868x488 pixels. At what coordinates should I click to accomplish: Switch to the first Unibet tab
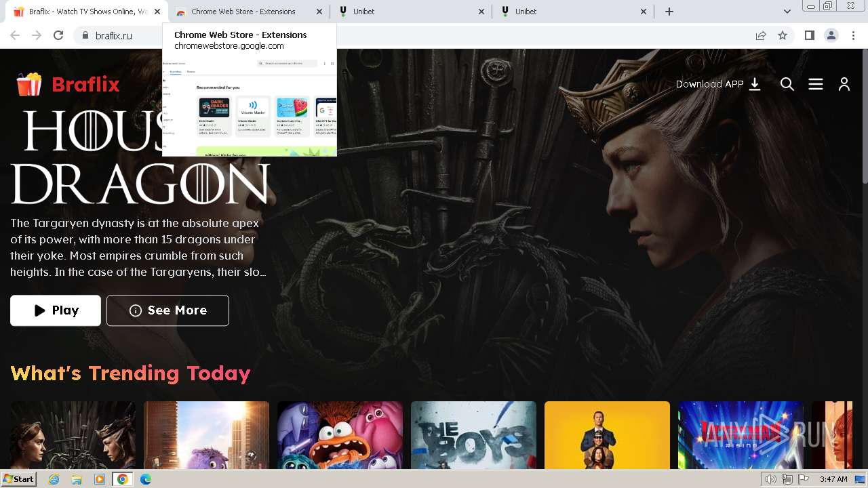tap(410, 12)
